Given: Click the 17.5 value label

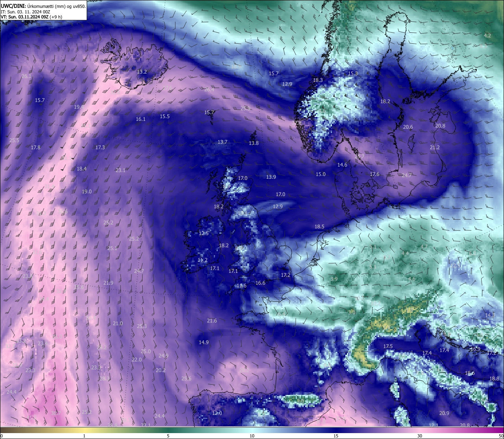Looking at the screenshot, I should 388,346.
